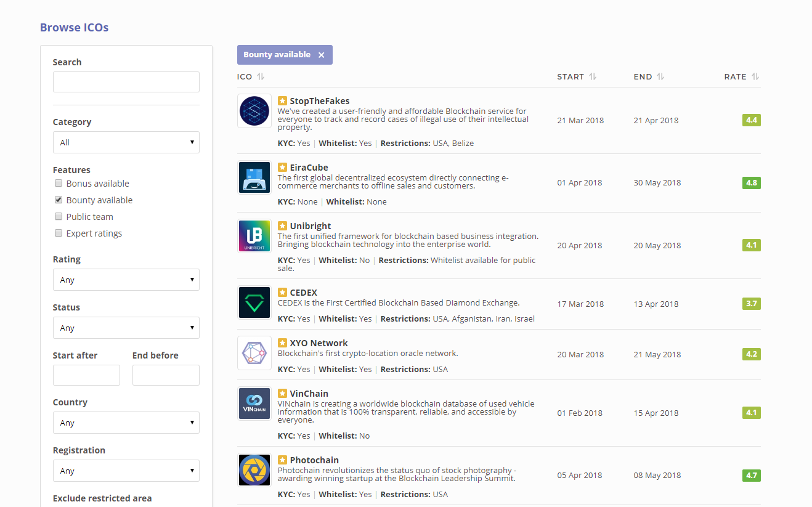Sort by END column arrows
Image resolution: width=812 pixels, height=507 pixels.
(660, 76)
